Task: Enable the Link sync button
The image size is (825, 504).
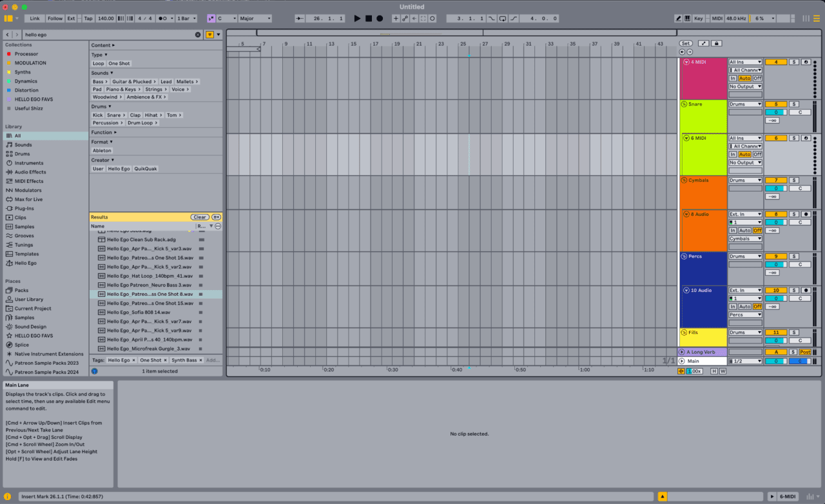Action: 35,19
